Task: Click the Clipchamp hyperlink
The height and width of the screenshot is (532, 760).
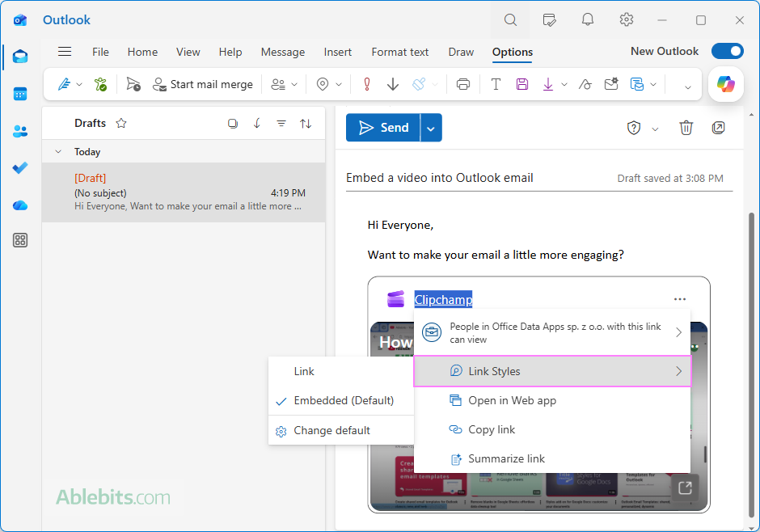Action: [443, 300]
